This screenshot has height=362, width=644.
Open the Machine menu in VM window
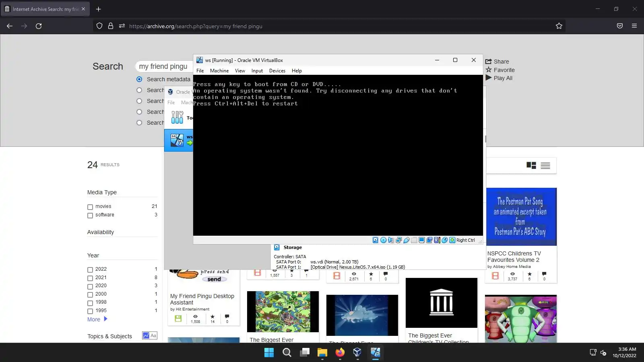(x=219, y=71)
